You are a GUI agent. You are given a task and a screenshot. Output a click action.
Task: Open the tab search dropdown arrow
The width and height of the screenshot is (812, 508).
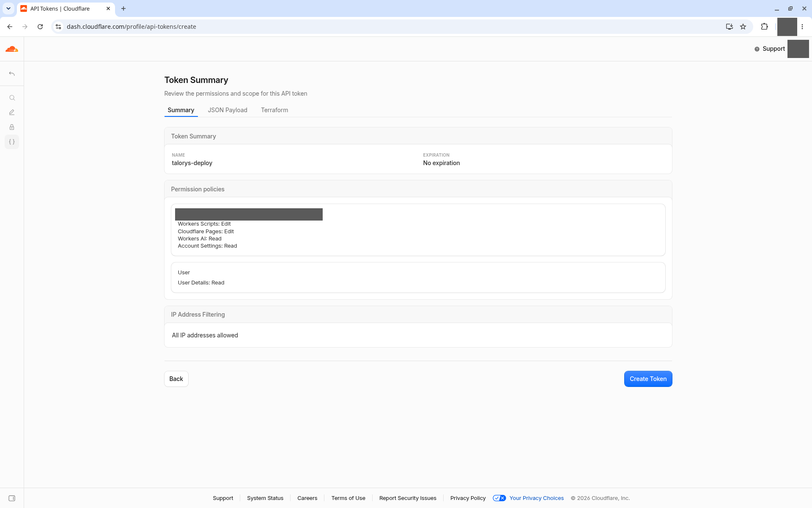[x=8, y=8]
